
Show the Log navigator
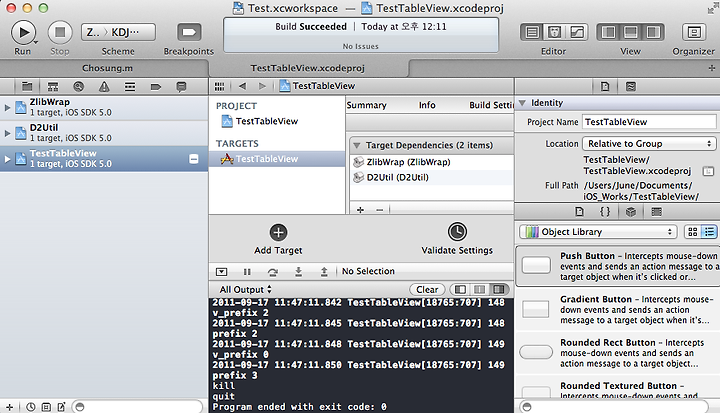(181, 86)
